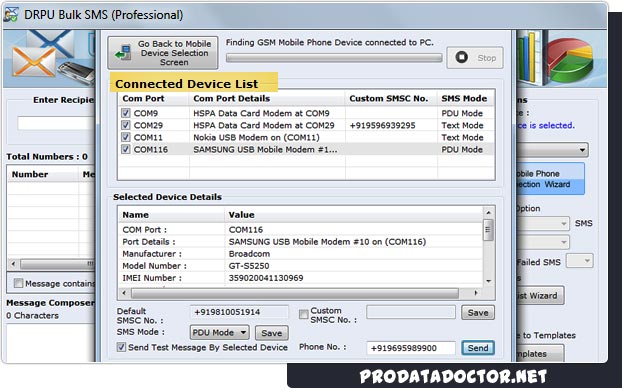The height and width of the screenshot is (388, 622).
Task: Click the recipient list scroll left arrow
Action: (x=13, y=263)
